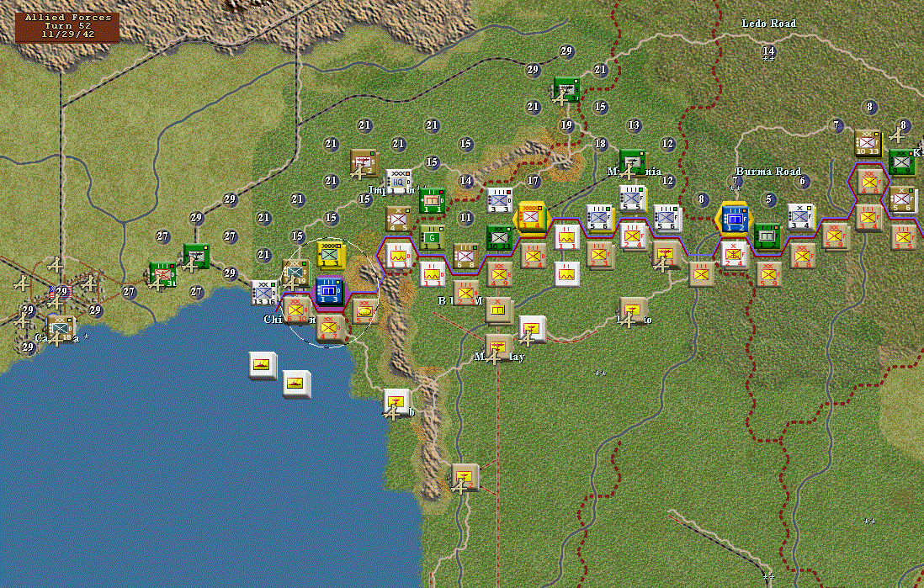Click the Japanese XX infantry marked 4-7
The height and width of the screenshot is (588, 924).
click(329, 328)
